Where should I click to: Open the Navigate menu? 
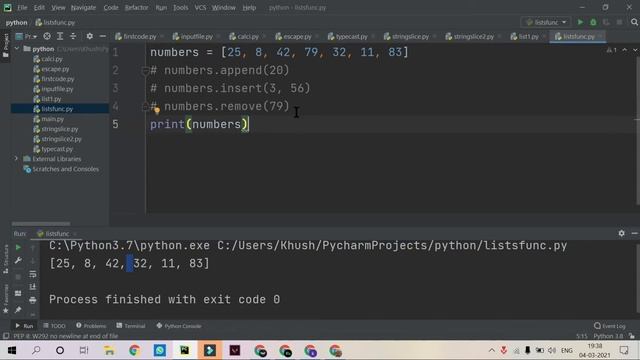point(83,7)
